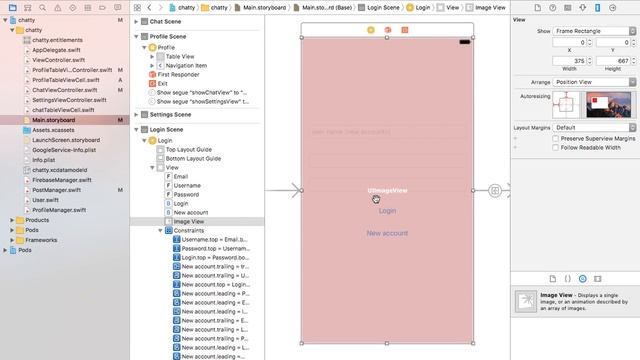The image size is (640, 360).
Task: Click the Height value stepper
Action: pyautogui.click(x=633, y=61)
